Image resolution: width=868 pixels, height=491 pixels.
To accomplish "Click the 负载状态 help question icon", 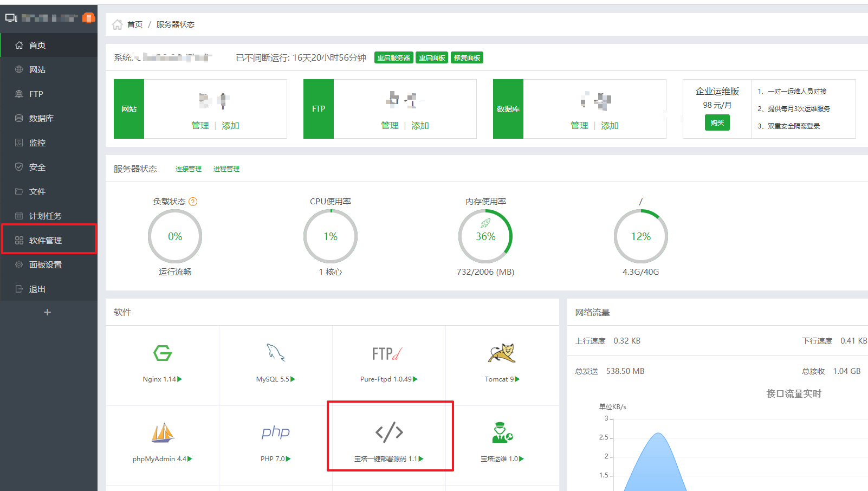I will pyautogui.click(x=193, y=202).
